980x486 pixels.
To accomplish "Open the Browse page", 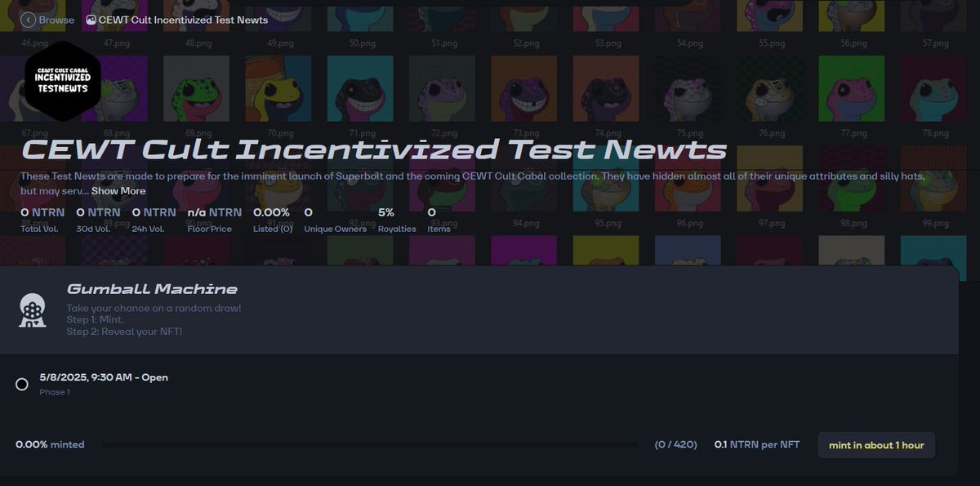I will [x=51, y=20].
